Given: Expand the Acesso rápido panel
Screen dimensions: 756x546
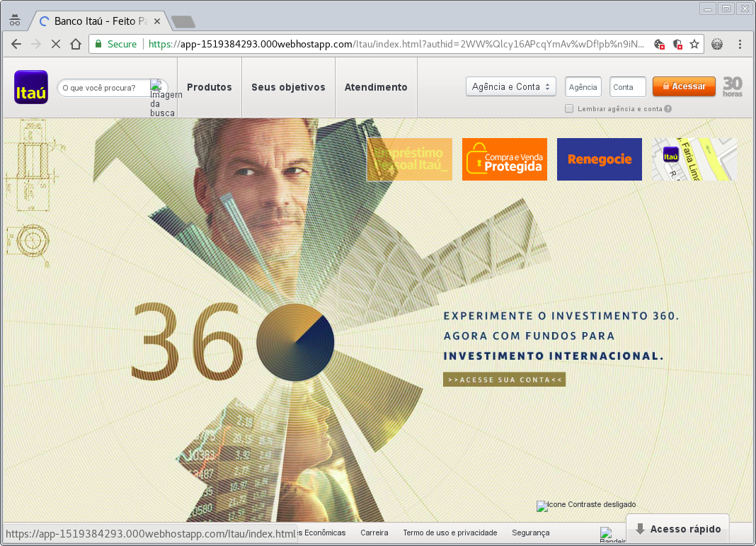Looking at the screenshot, I should [x=677, y=529].
